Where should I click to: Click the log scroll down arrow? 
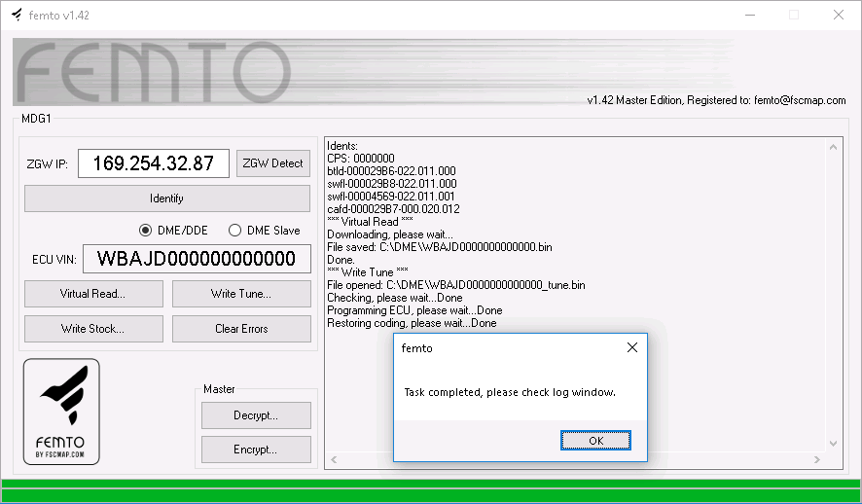coord(834,444)
